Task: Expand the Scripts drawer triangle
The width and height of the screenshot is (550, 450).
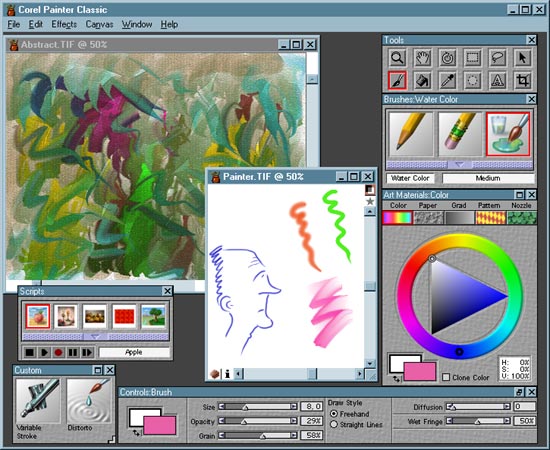Action: 95,337
